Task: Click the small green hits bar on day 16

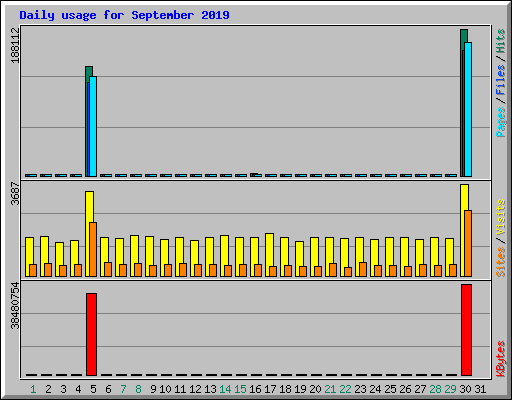Action: click(x=254, y=174)
